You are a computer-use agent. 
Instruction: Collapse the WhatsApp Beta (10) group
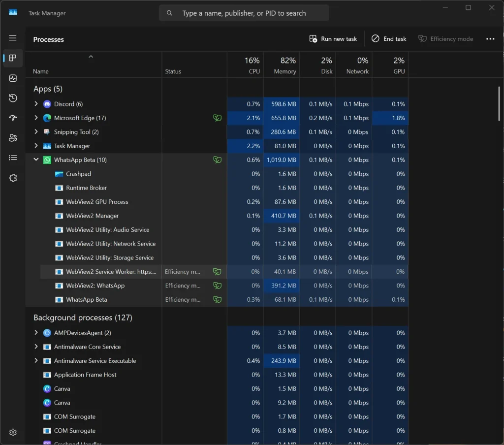tap(36, 159)
